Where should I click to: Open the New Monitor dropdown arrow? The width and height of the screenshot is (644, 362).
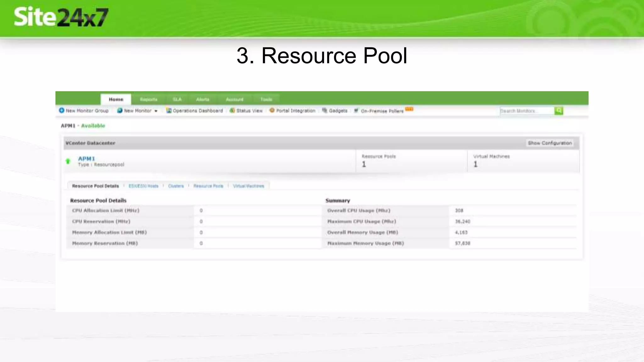156,111
